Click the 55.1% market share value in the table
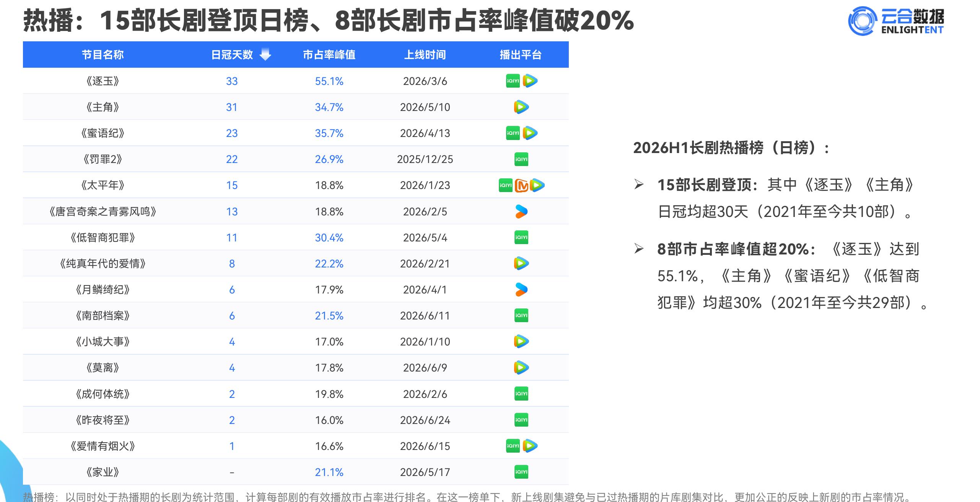The height and width of the screenshot is (502, 980). click(329, 81)
